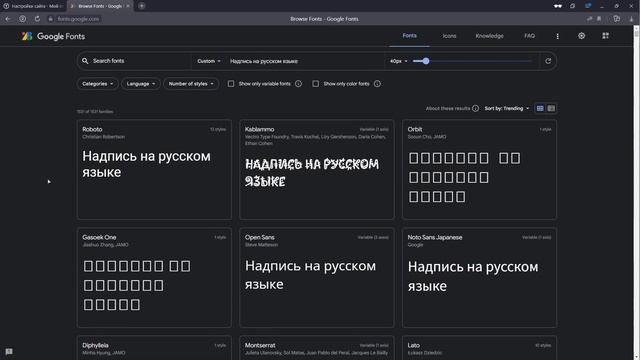Reload the page with the refresh icon
The height and width of the screenshot is (360, 640).
coord(37,19)
